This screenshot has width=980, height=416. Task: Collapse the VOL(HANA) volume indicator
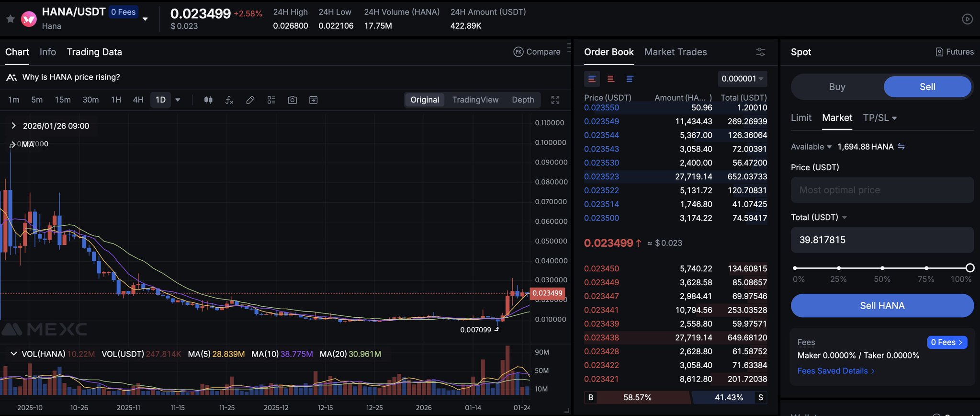click(x=13, y=354)
